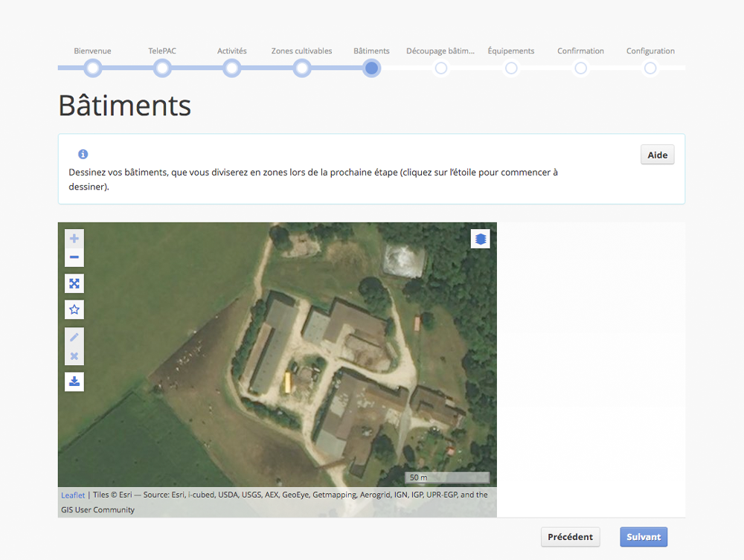The height and width of the screenshot is (560, 744).
Task: Click the Bienvenue step label
Action: [x=92, y=51]
